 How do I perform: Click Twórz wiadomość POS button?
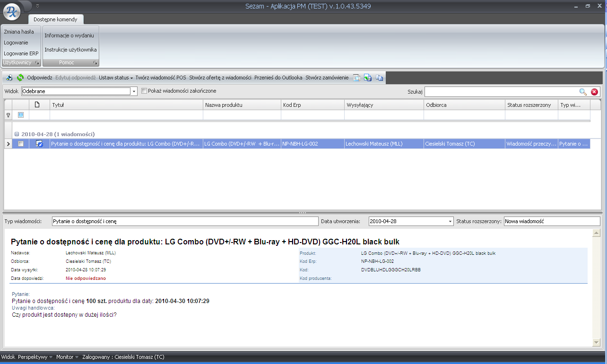(161, 78)
